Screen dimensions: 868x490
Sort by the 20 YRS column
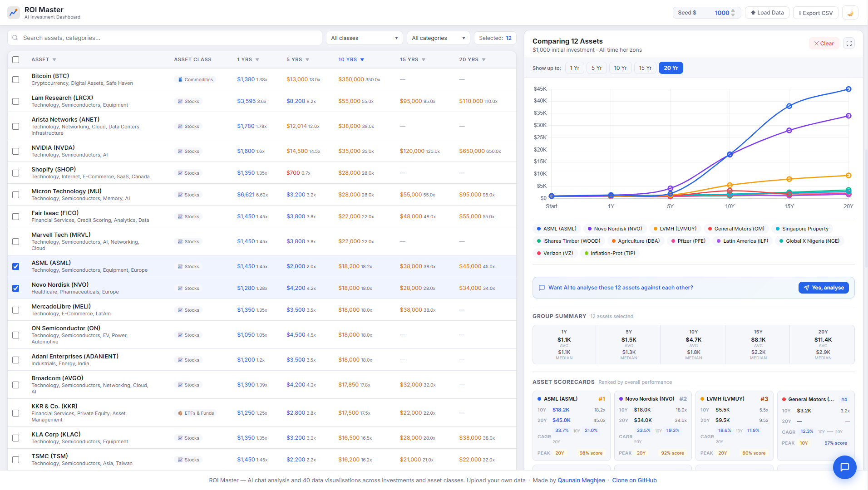point(472,60)
